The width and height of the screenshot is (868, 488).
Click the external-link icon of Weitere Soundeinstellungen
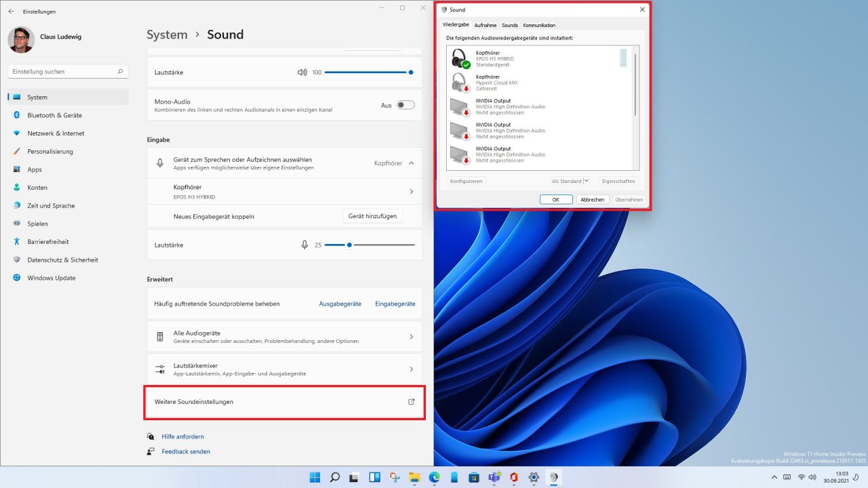pyautogui.click(x=411, y=402)
